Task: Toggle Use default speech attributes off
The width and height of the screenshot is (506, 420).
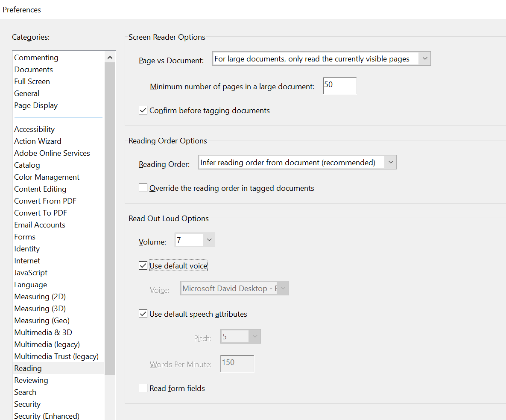Action: click(x=143, y=313)
